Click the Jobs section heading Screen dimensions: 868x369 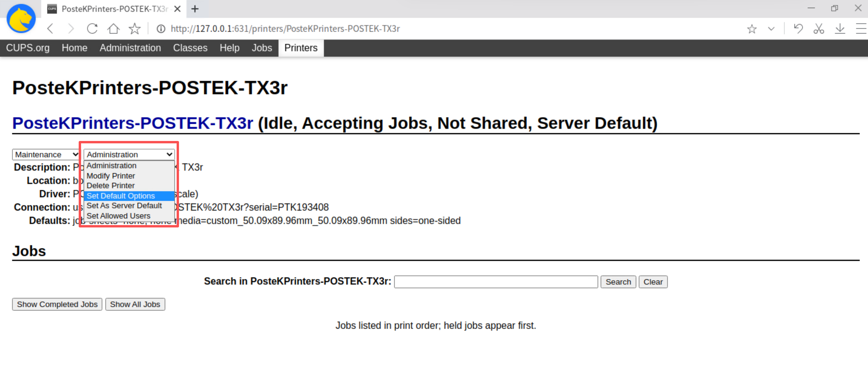(29, 251)
